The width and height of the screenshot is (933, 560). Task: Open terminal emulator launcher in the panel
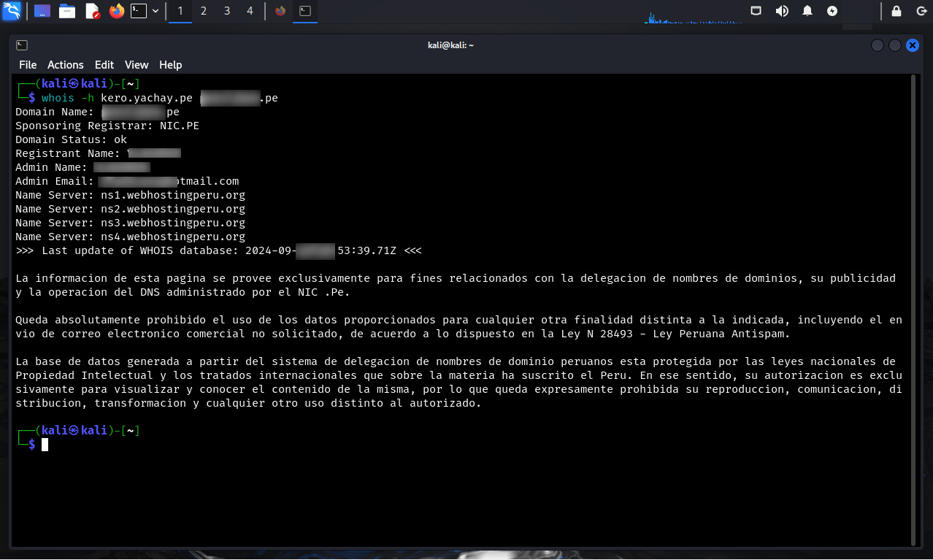pyautogui.click(x=139, y=11)
